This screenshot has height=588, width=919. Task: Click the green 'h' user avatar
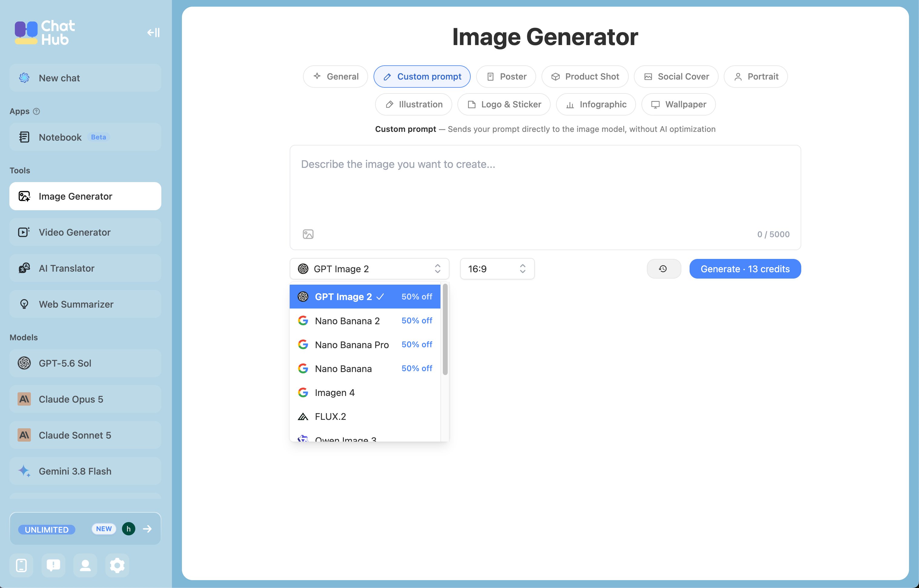pos(128,529)
